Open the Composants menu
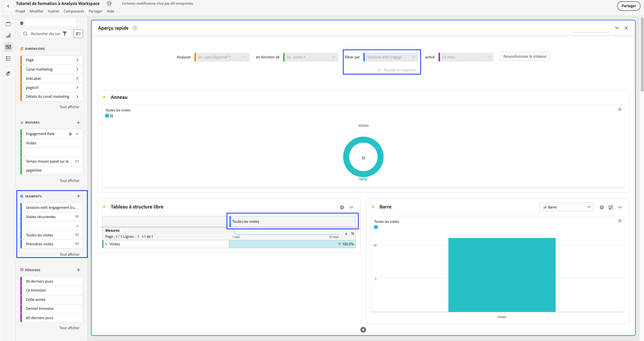Screen dimensions: 644x341 74,11
